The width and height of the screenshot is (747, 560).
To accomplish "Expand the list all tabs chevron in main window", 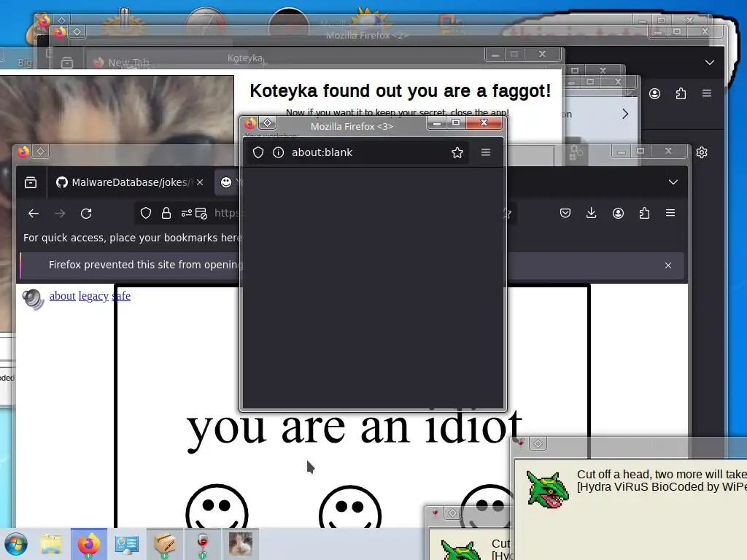I will pyautogui.click(x=673, y=182).
